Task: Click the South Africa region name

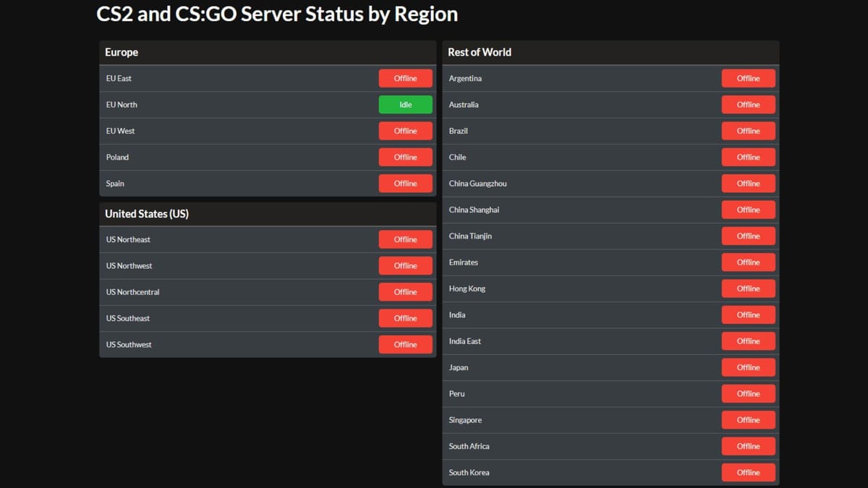Action: [469, 446]
